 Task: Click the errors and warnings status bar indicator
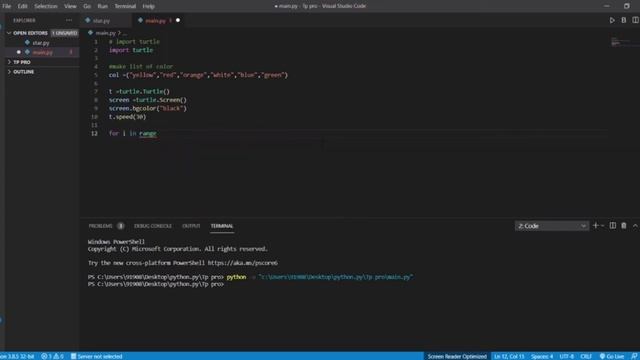tap(53, 356)
